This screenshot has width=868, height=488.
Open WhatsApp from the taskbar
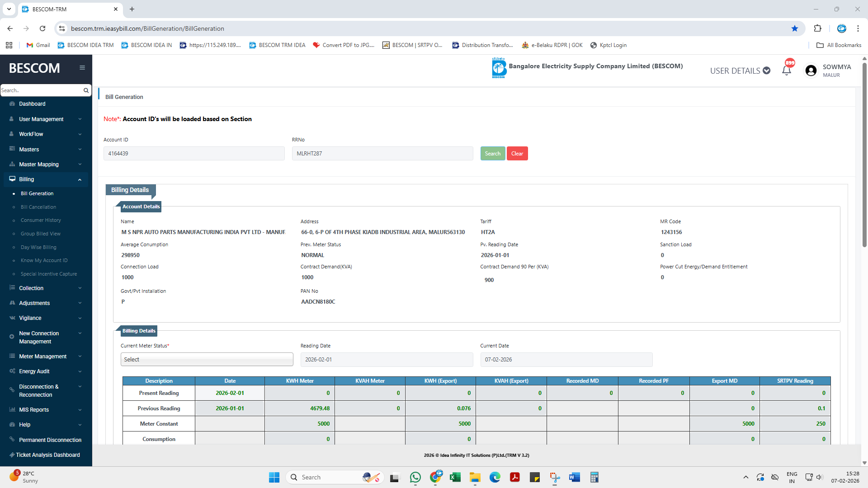[415, 477]
